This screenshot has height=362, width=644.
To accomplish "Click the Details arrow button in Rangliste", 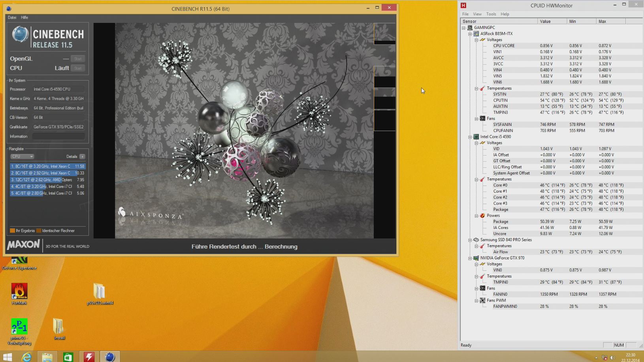I will [x=82, y=157].
